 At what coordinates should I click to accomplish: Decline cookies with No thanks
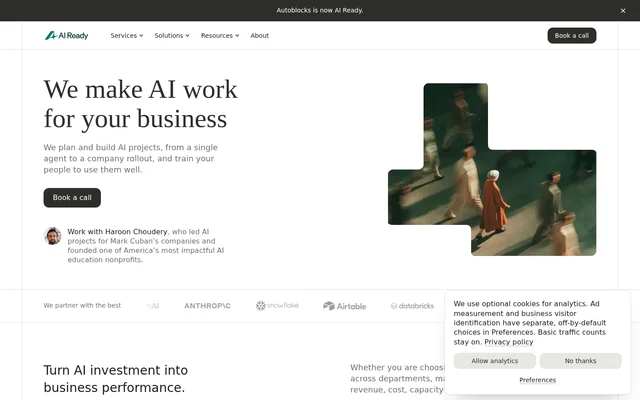point(580,361)
